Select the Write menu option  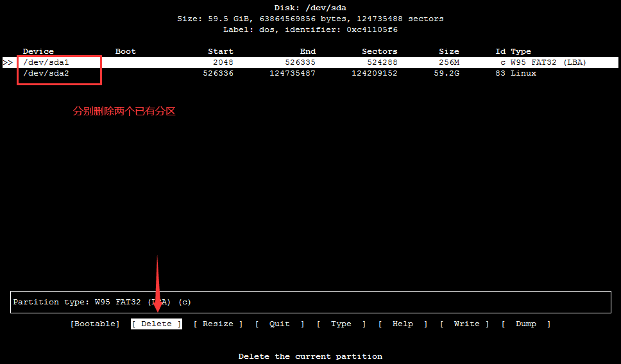pos(464,324)
